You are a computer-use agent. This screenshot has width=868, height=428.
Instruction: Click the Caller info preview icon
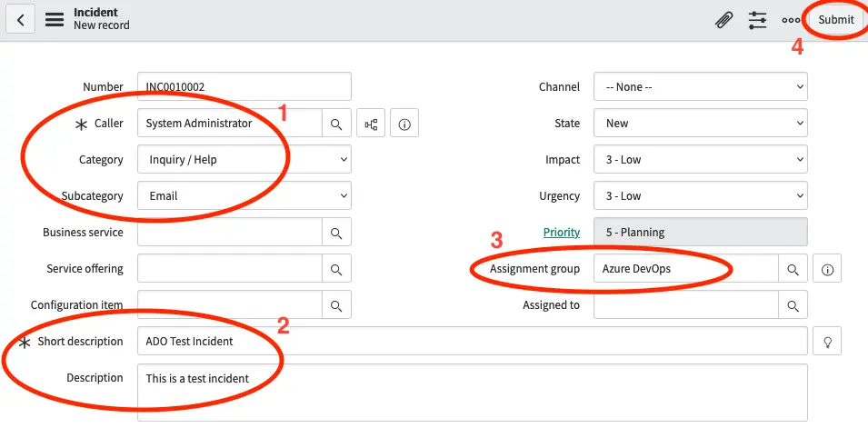[404, 124]
